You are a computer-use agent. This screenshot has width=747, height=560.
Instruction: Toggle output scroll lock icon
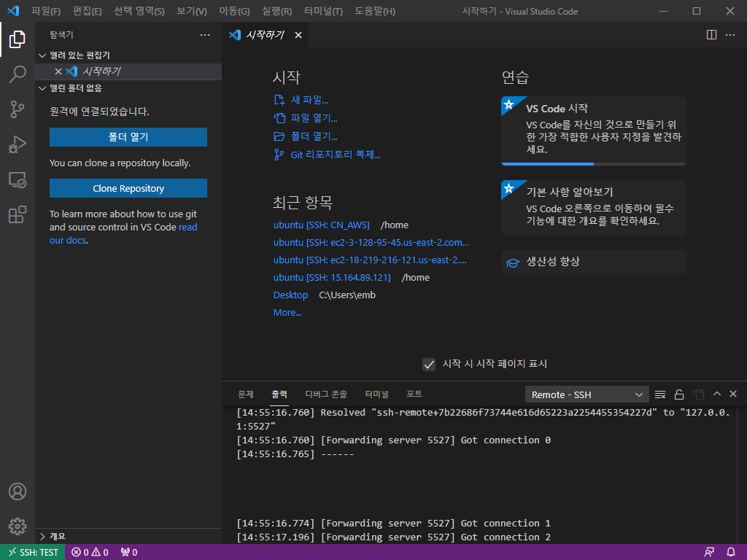679,394
